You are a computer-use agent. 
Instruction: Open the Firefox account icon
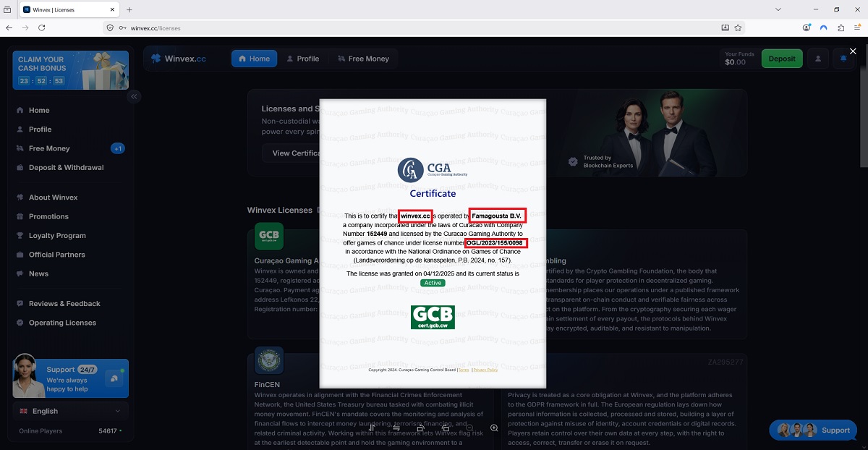tap(807, 27)
